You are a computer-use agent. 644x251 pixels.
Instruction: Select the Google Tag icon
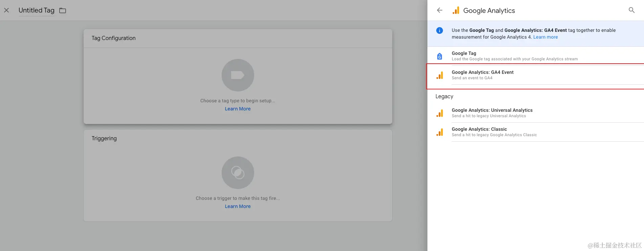point(440,56)
